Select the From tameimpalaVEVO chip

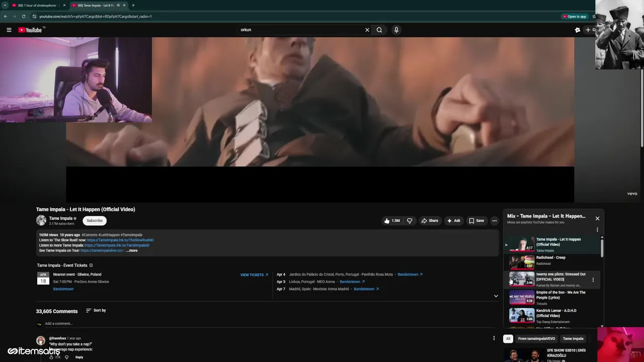pyautogui.click(x=537, y=339)
